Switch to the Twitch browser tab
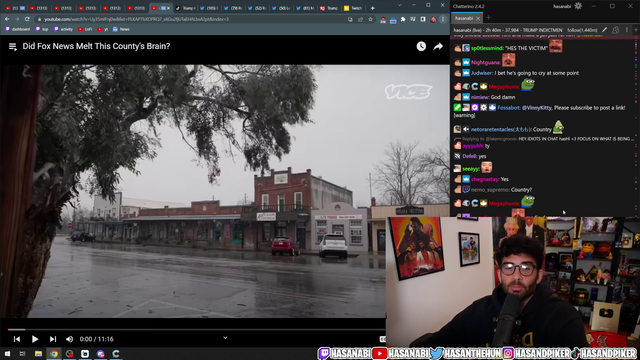The image size is (640, 360). 353,8
